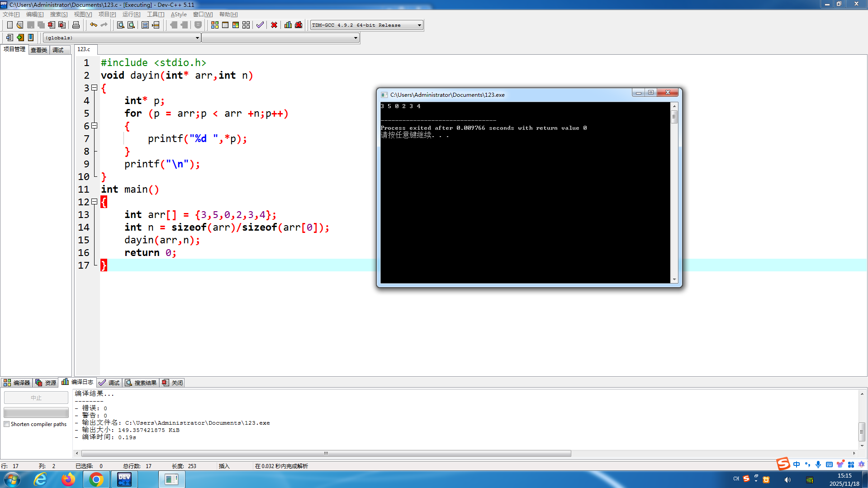The height and width of the screenshot is (488, 868).
Task: Open the Windows Start button
Action: click(x=12, y=479)
